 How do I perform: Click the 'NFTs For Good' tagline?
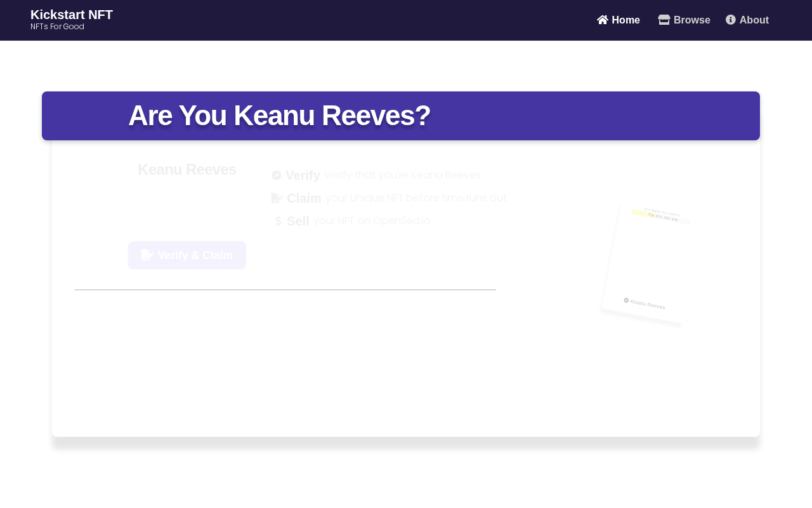(x=57, y=27)
